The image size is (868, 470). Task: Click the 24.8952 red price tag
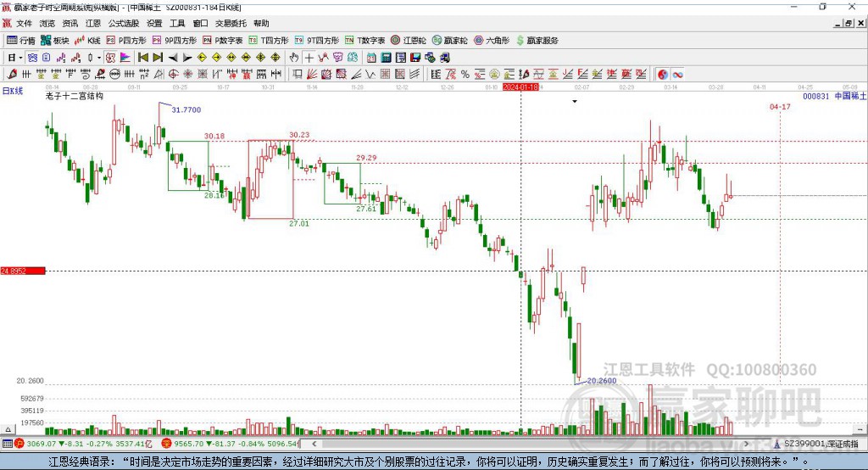pyautogui.click(x=23, y=271)
